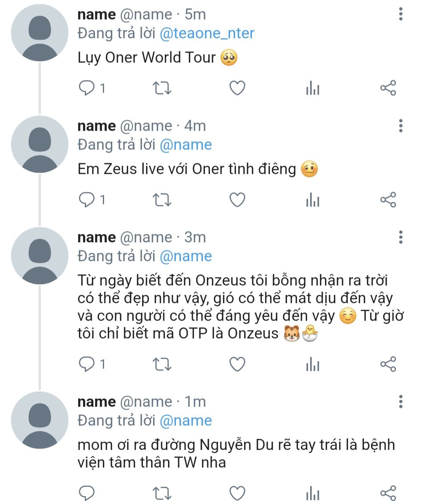424x504 pixels.
Task: Share the "Lụy Oner World Tour" tweet
Action: point(388,88)
